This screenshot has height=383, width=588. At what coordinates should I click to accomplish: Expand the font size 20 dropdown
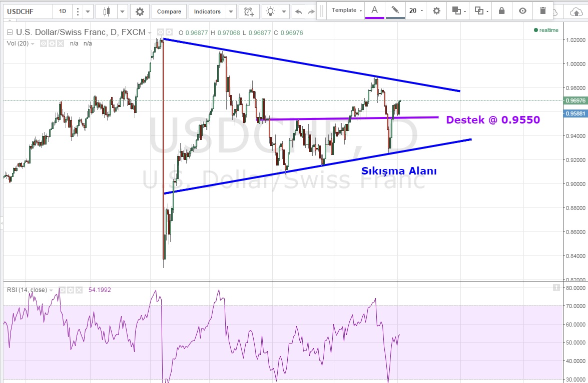coord(415,10)
